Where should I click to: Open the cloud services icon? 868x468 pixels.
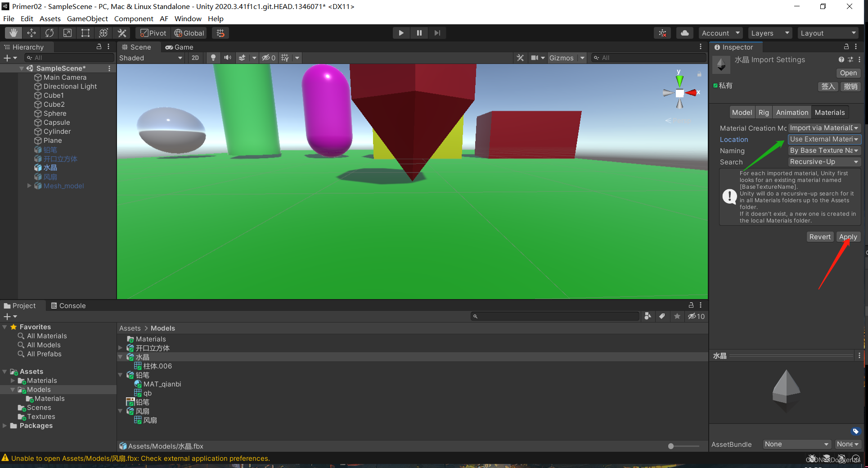point(684,33)
